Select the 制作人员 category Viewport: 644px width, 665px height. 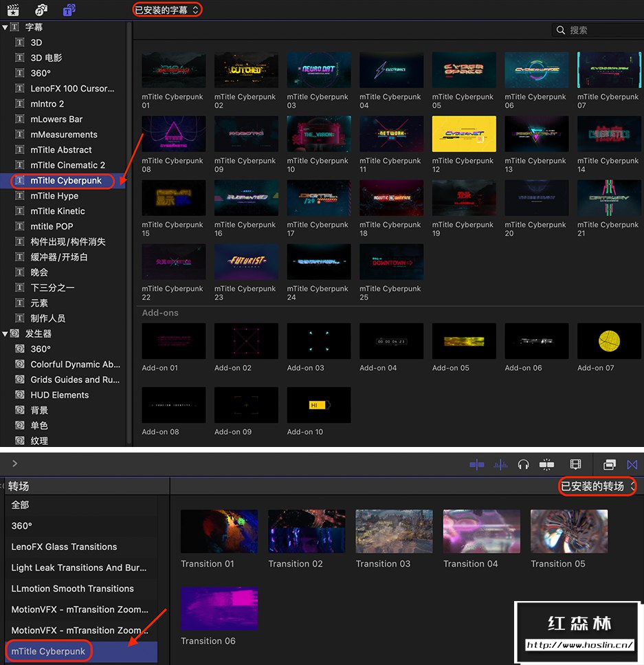point(47,318)
